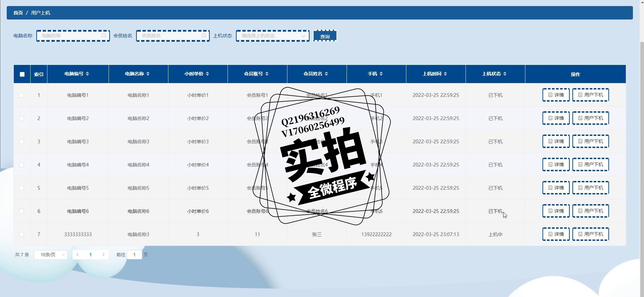This screenshot has width=644, height=297.
Task: Click 用户下机 for row 电脑编号2
Action: 591,118
